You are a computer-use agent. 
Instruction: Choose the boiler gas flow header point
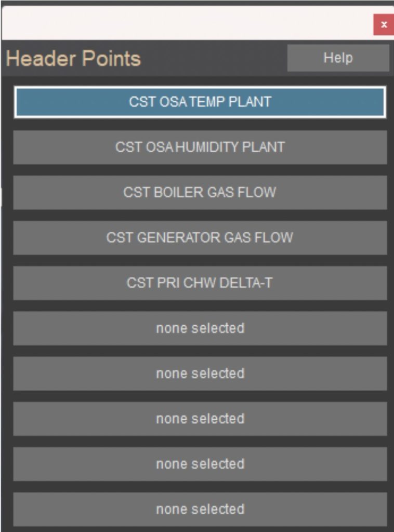(x=200, y=192)
